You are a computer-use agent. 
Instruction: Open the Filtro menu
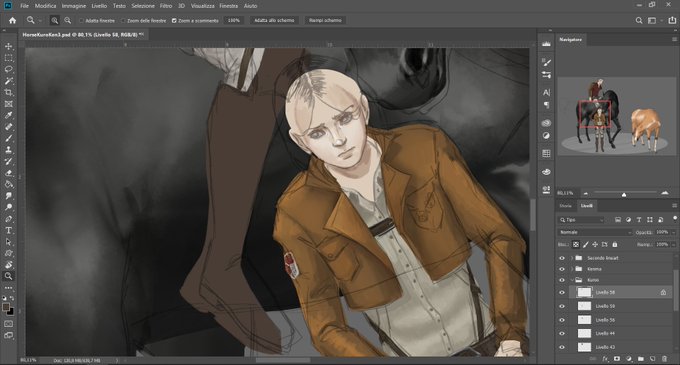pyautogui.click(x=166, y=6)
